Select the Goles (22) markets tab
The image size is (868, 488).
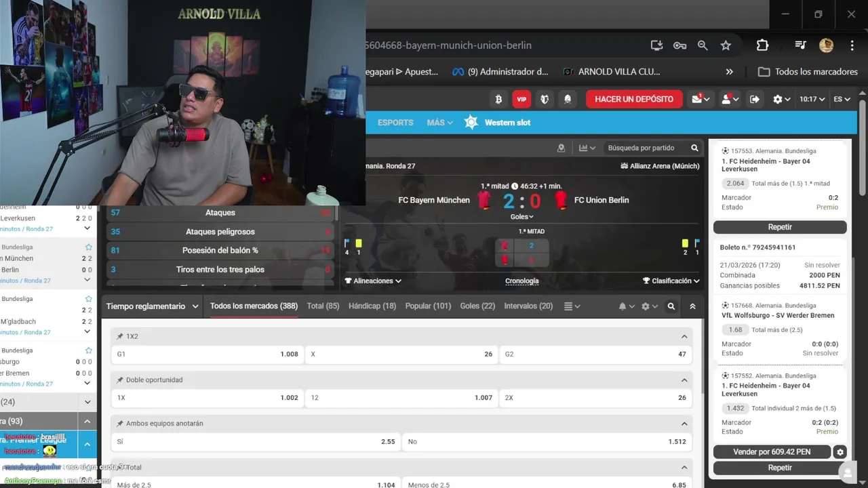(x=477, y=306)
